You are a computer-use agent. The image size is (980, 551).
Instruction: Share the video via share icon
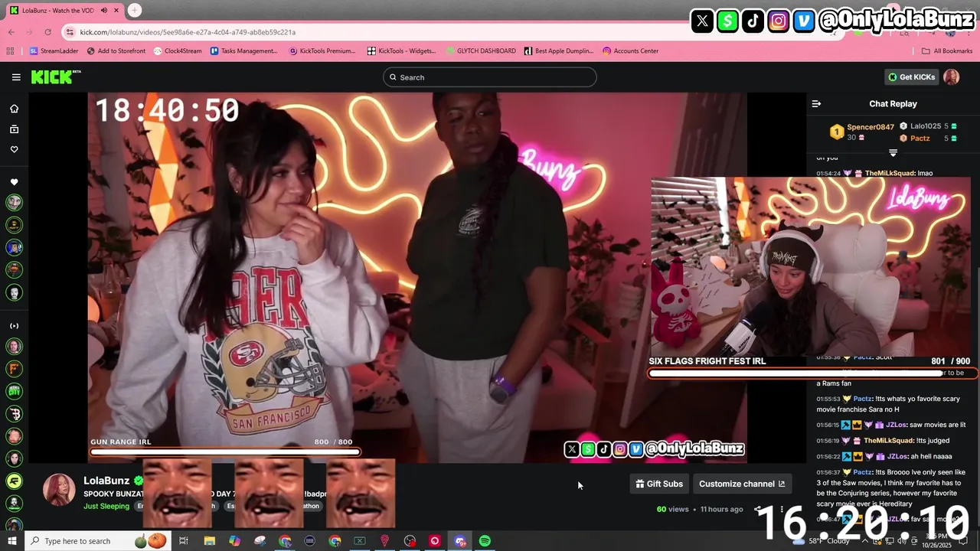click(758, 509)
